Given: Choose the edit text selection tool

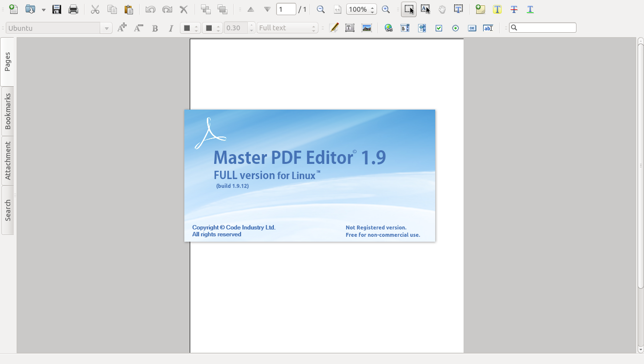Looking at the screenshot, I should point(459,9).
